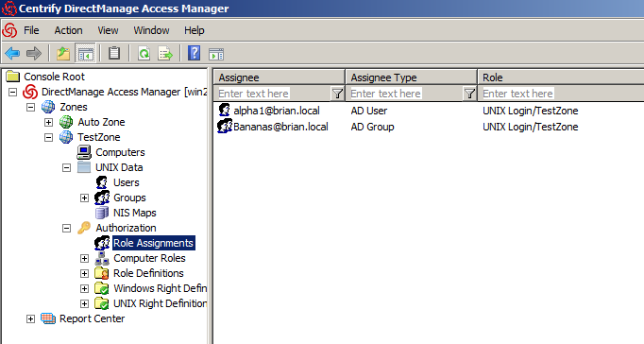Click the Properties clipboard toolbar icon
Screen dimensions: 644x344
coord(114,54)
